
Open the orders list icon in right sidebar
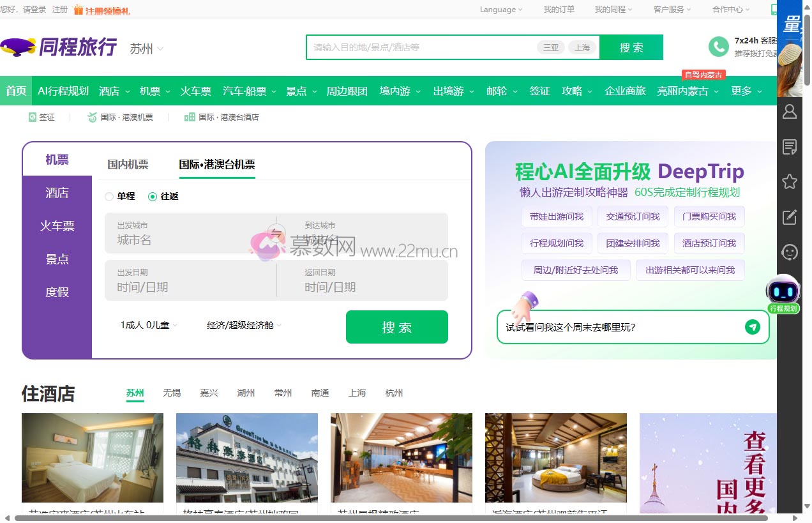[x=790, y=147]
